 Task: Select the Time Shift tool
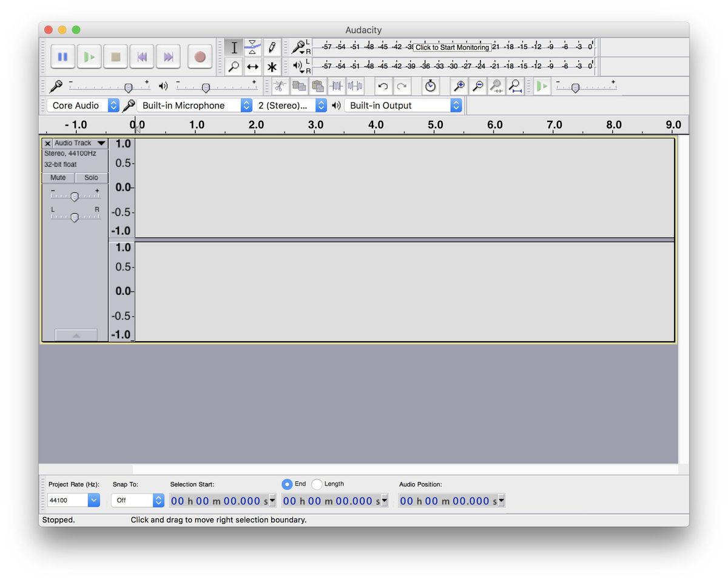click(x=252, y=67)
